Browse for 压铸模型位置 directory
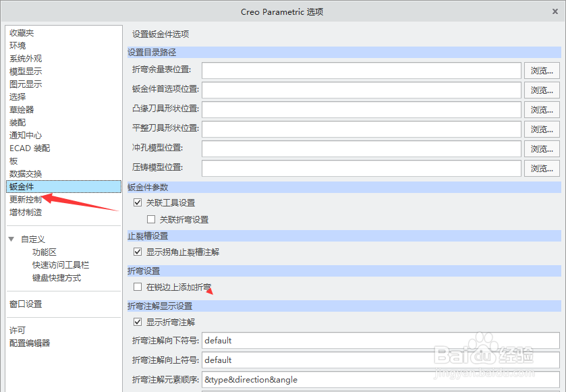Image resolution: width=566 pixels, height=392 pixels. click(x=542, y=168)
